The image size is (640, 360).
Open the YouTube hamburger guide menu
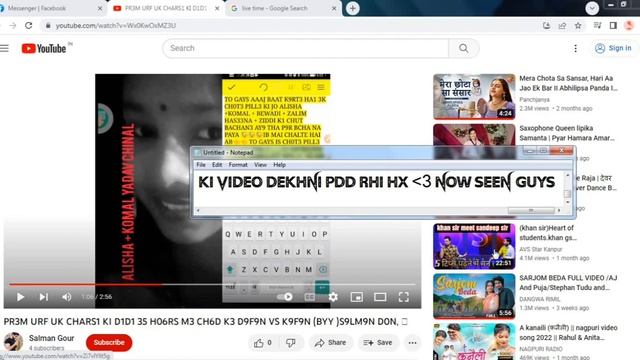coord(4,49)
